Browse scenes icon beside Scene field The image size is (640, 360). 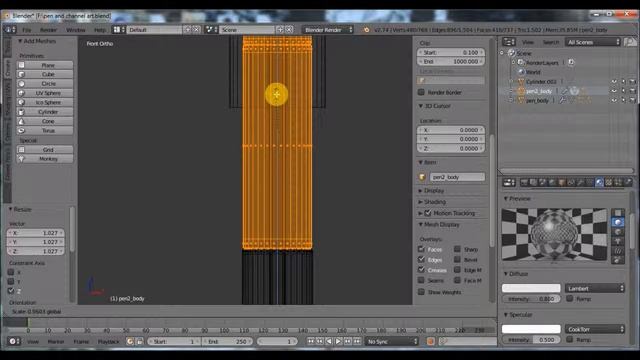coord(211,30)
